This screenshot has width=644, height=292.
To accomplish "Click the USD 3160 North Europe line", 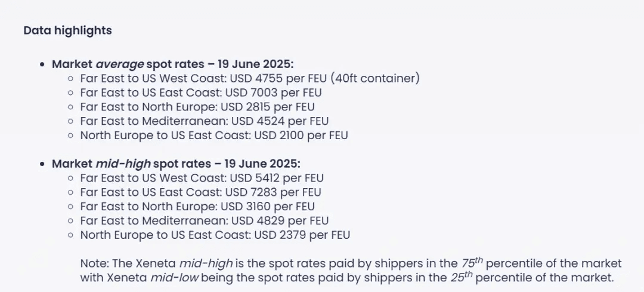I will click(x=197, y=207).
